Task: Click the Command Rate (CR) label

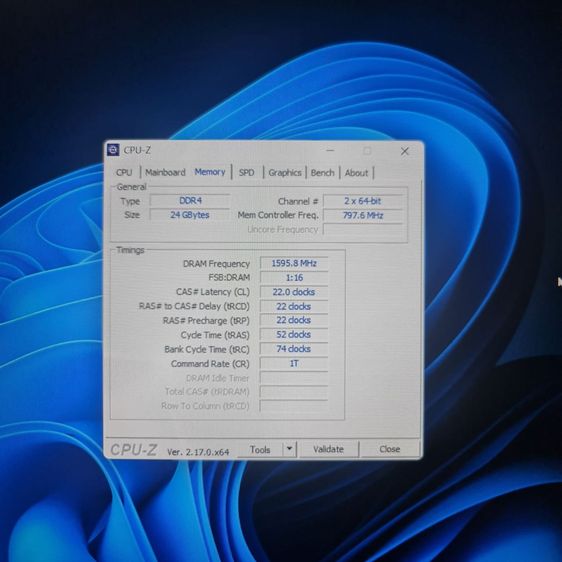Action: point(210,364)
